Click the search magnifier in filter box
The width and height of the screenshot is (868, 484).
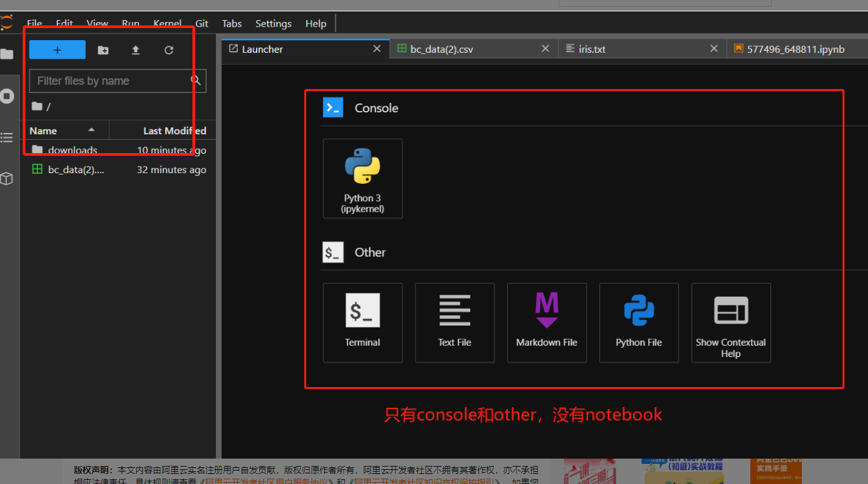tap(196, 80)
